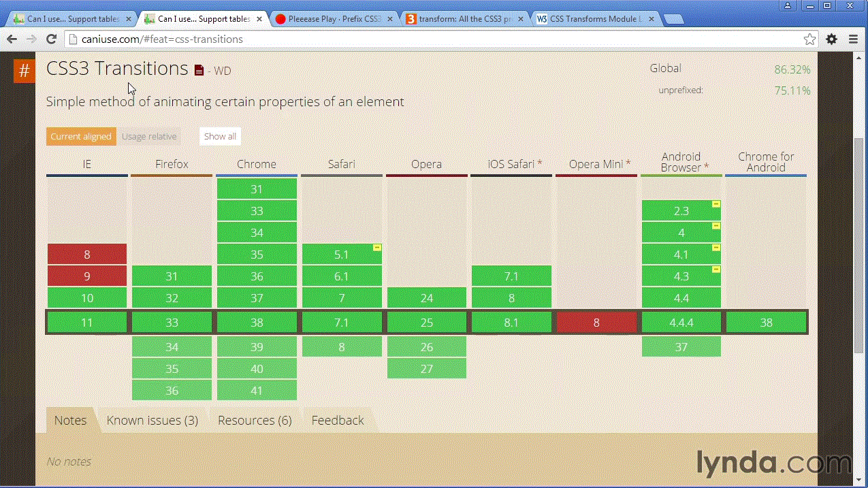Click the IE 11 current version cell
The image size is (868, 488).
coord(87,323)
